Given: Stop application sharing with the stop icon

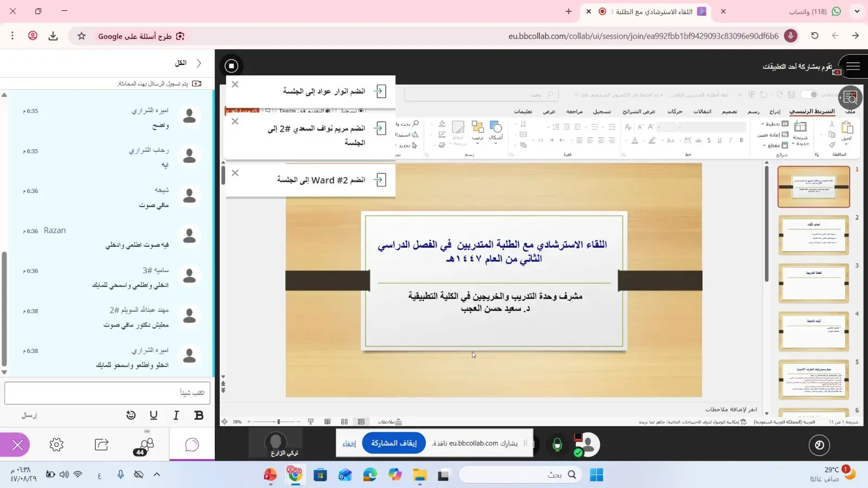Looking at the screenshot, I should (232, 66).
